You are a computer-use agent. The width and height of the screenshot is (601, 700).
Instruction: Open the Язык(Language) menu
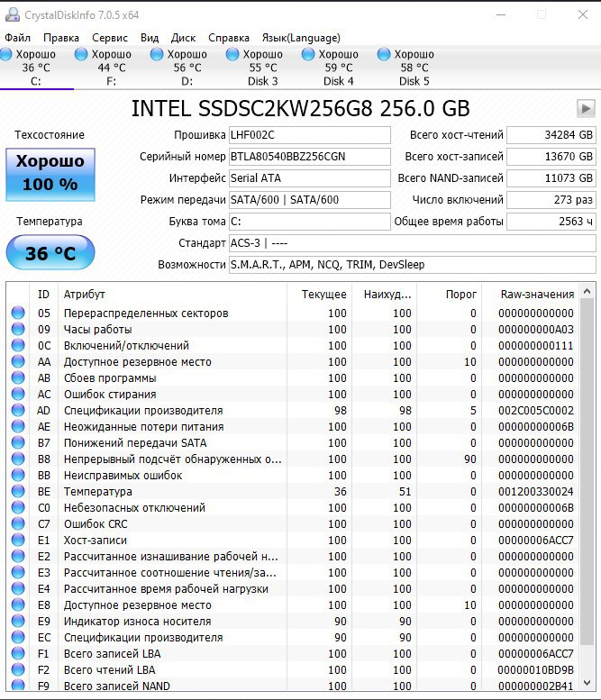click(301, 38)
